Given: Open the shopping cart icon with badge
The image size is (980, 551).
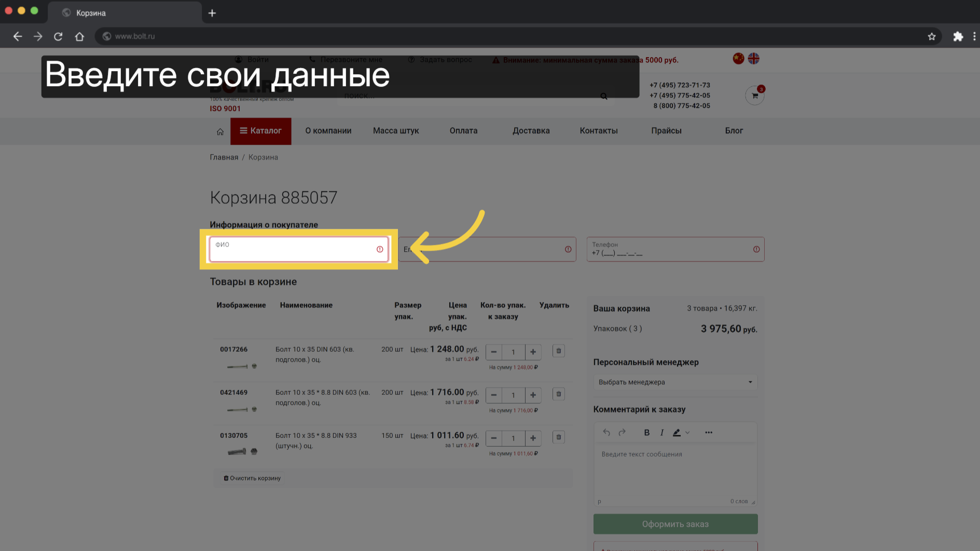Looking at the screenshot, I should (755, 95).
